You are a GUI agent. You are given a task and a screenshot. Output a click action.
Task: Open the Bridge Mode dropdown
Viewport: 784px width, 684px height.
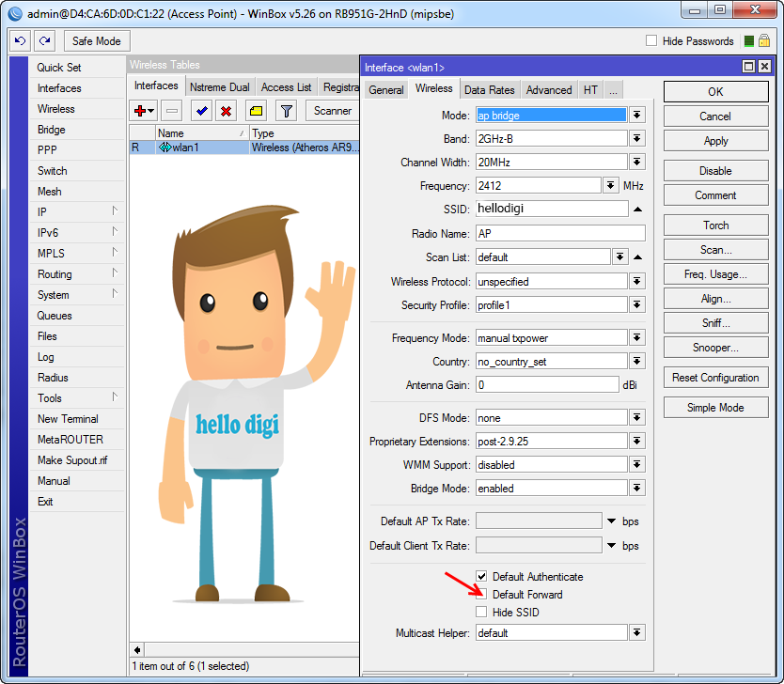click(x=636, y=489)
